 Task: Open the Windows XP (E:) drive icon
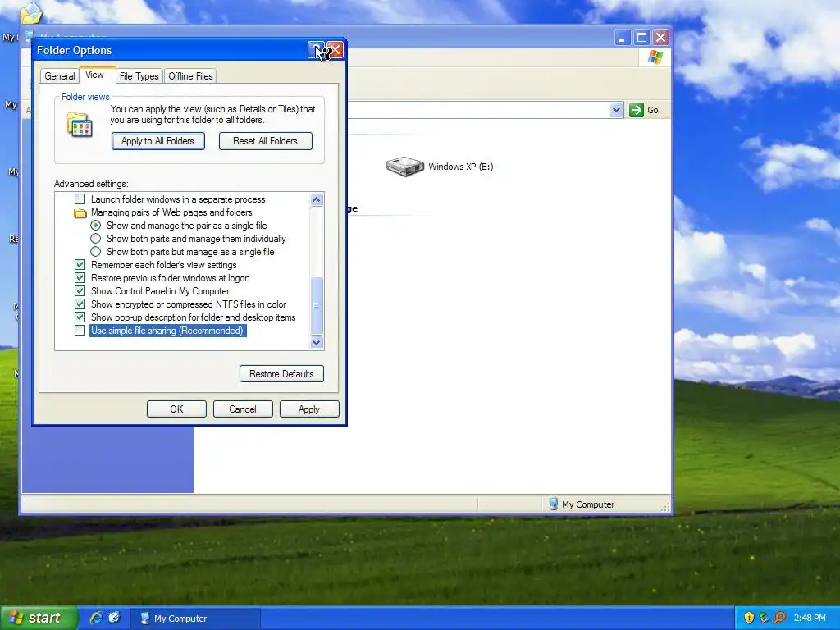[405, 166]
